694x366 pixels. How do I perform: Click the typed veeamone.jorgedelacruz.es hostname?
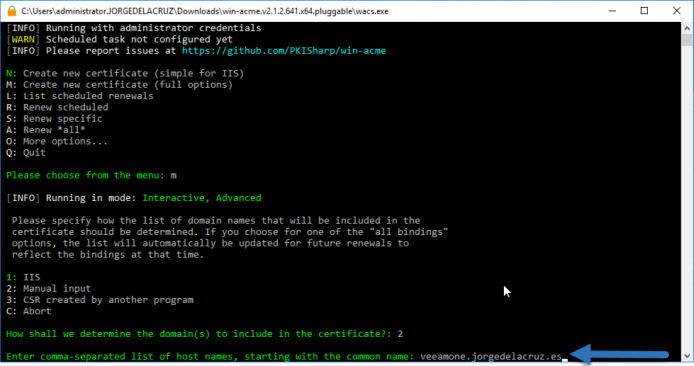[x=491, y=356]
